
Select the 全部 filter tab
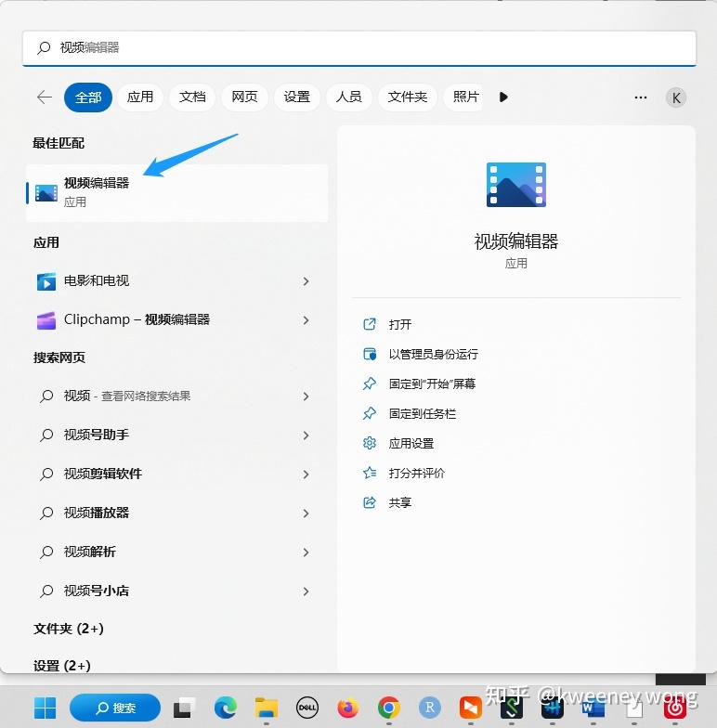click(87, 97)
